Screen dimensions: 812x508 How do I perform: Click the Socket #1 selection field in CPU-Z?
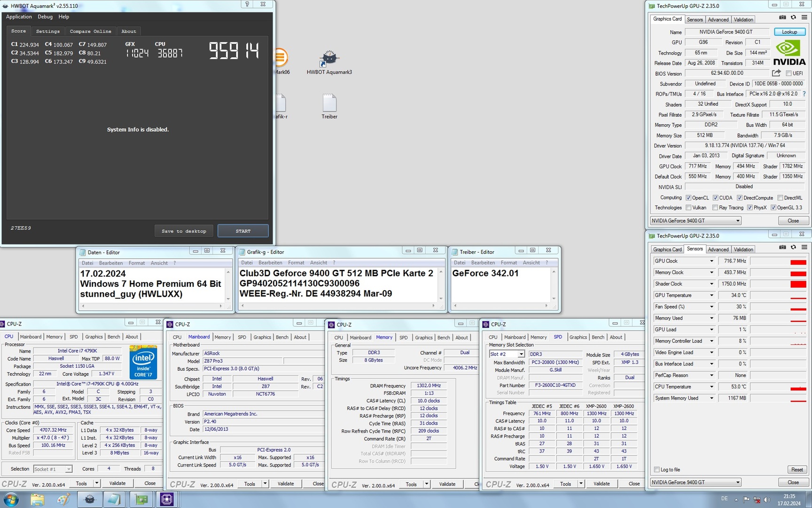[x=53, y=469]
